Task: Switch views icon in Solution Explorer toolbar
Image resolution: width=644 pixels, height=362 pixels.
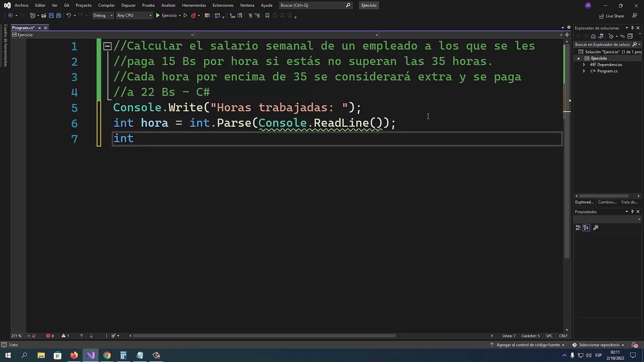Action: (601, 36)
